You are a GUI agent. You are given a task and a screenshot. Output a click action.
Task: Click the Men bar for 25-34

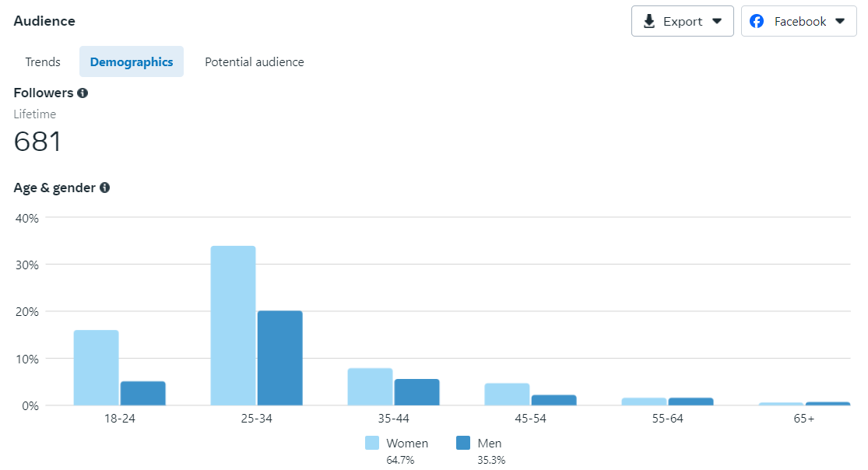click(279, 358)
